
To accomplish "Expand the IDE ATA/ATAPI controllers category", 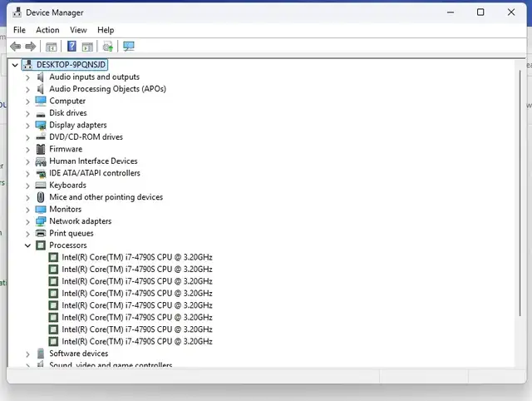I will pos(27,174).
